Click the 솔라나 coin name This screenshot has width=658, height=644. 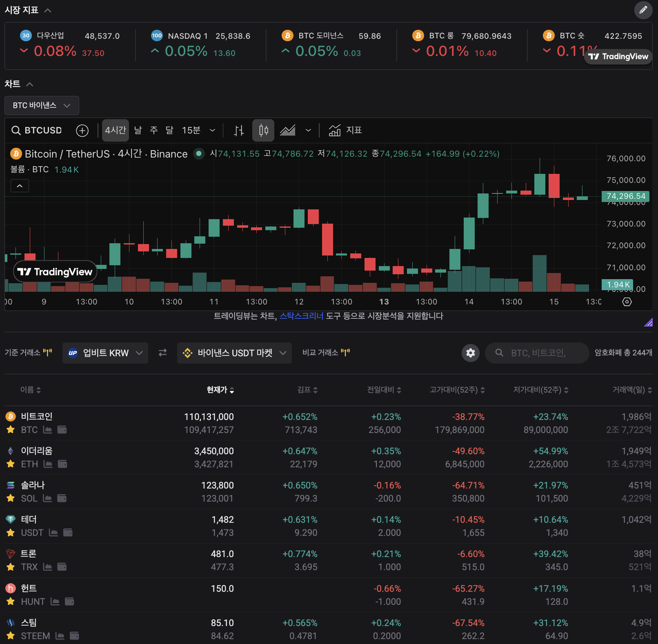pos(33,485)
